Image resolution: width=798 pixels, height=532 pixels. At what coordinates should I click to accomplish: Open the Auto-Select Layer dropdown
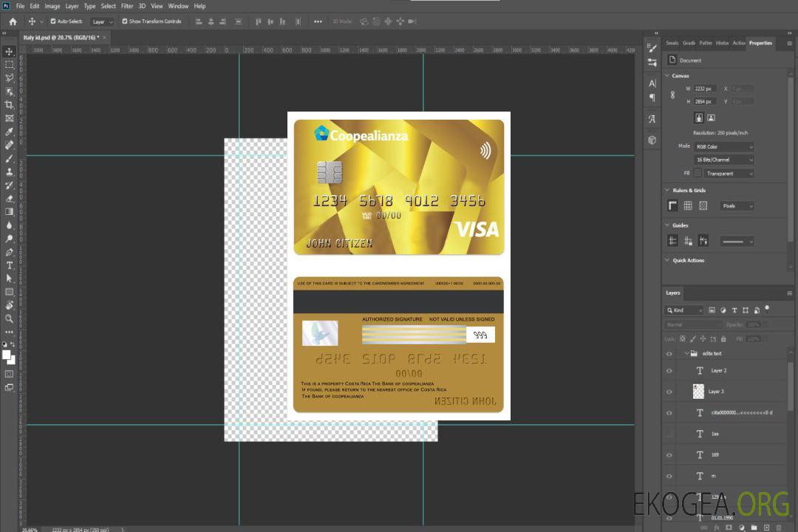102,22
